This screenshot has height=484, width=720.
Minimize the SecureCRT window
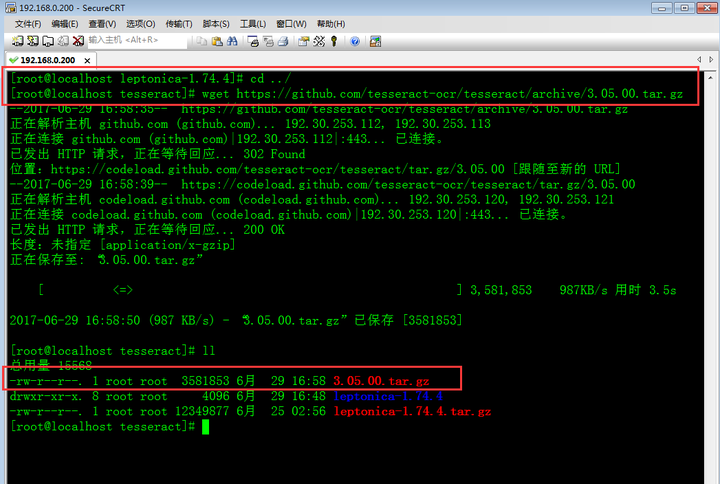[x=662, y=8]
